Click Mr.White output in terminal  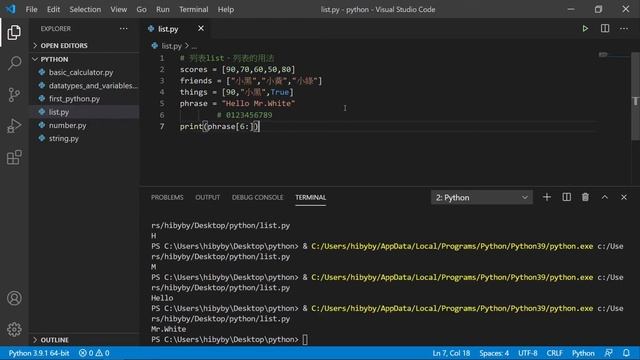168,329
